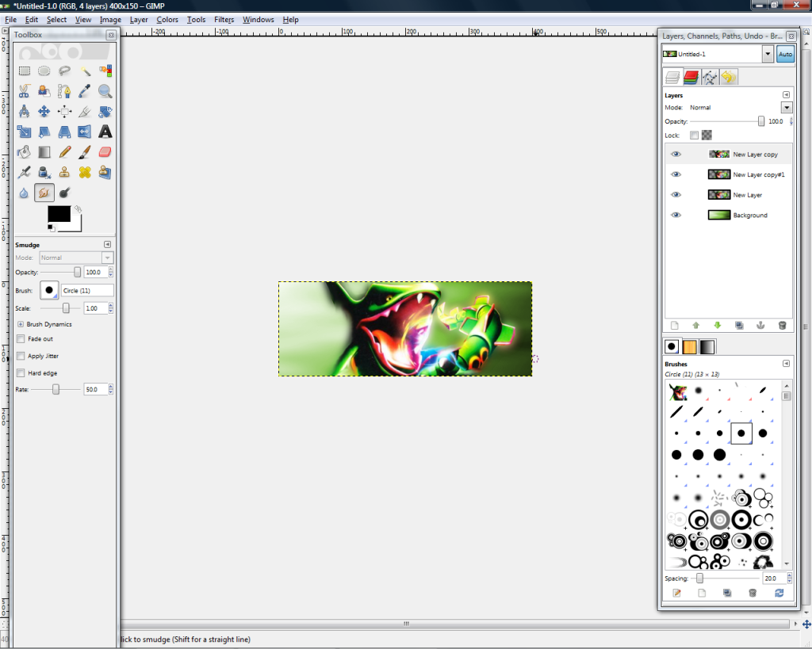
Task: Select the Text tool
Action: tap(105, 132)
